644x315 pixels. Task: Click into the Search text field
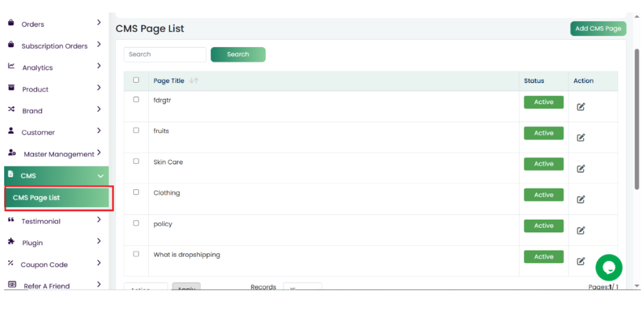(165, 54)
